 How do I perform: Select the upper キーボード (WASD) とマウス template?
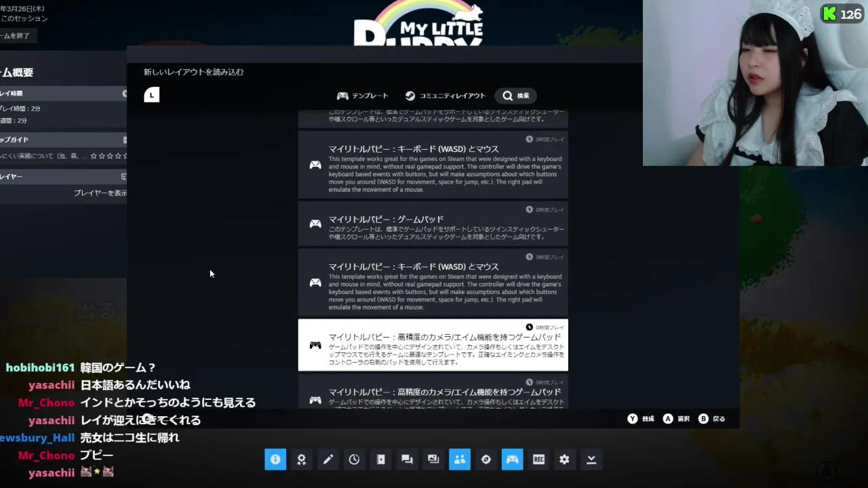point(433,164)
